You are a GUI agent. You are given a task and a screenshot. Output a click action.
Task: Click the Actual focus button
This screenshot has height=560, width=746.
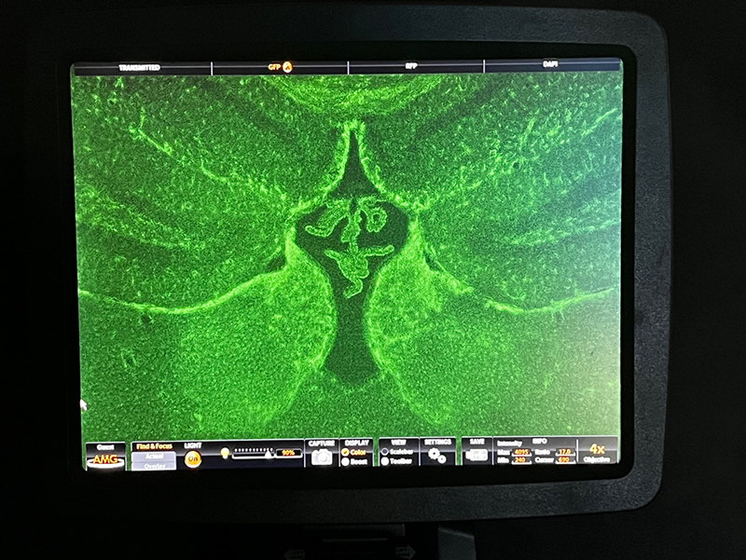click(154, 457)
